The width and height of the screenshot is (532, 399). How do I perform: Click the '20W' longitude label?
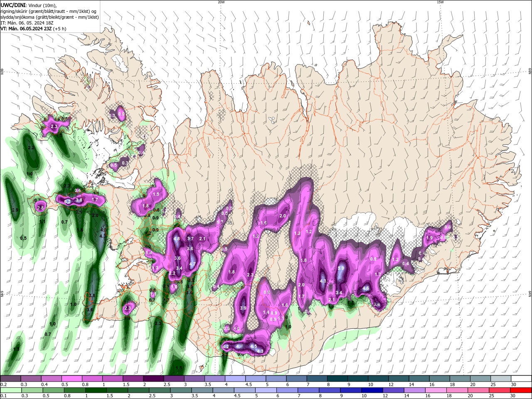pos(221,2)
